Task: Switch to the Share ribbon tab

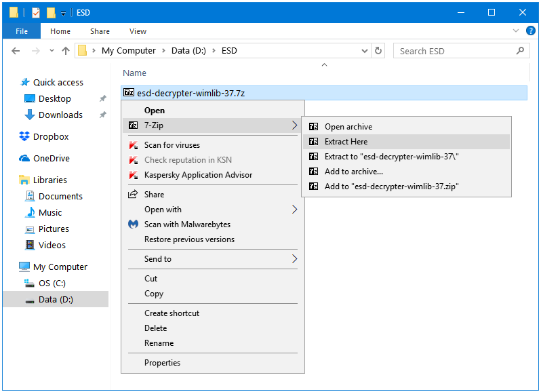Action: (100, 31)
